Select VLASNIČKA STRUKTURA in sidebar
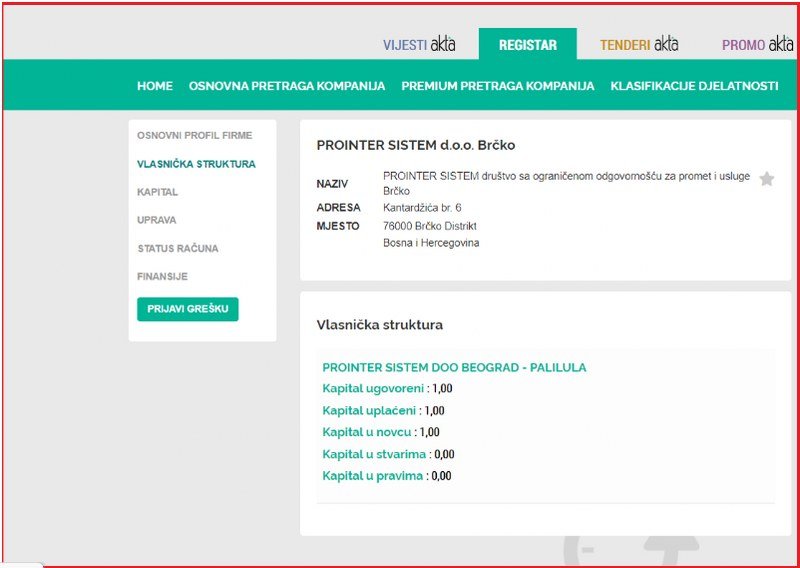 point(196,164)
